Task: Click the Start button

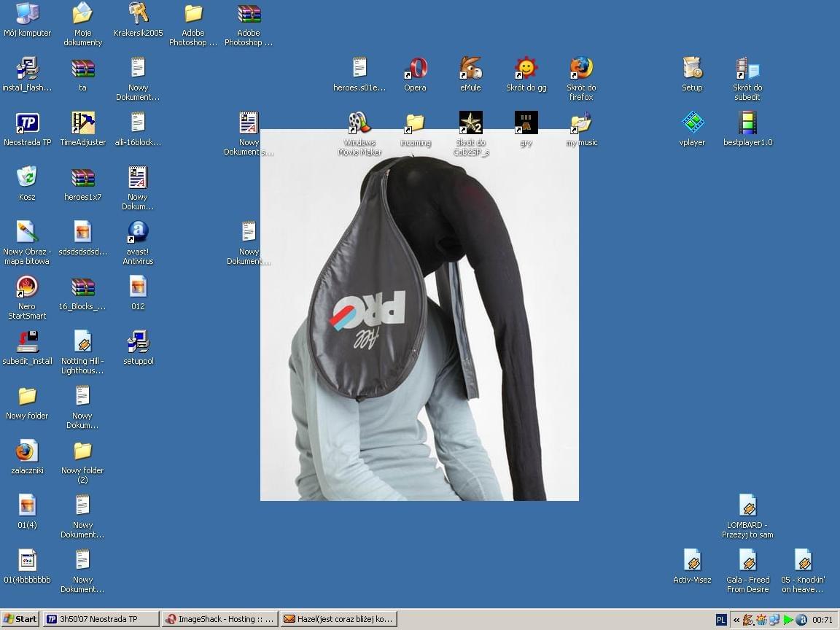Action: tap(20, 619)
